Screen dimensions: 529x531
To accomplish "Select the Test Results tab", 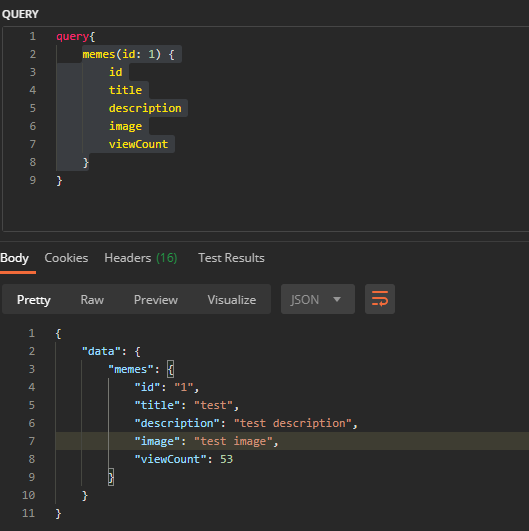I will coord(231,258).
